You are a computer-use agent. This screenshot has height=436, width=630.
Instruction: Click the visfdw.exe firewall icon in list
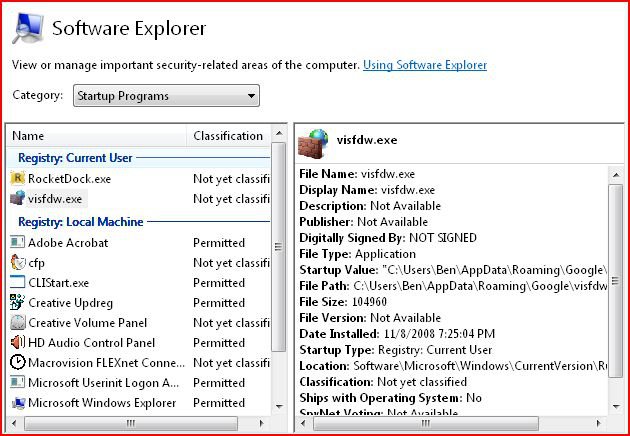17,198
